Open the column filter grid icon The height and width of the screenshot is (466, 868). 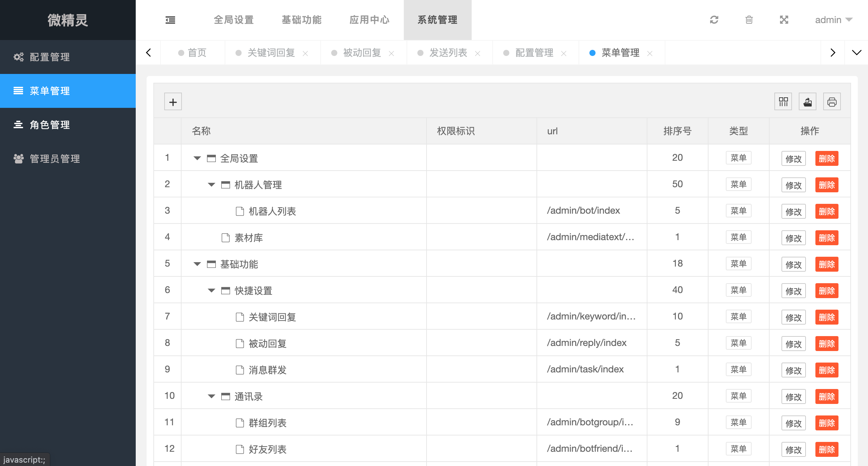coord(783,102)
